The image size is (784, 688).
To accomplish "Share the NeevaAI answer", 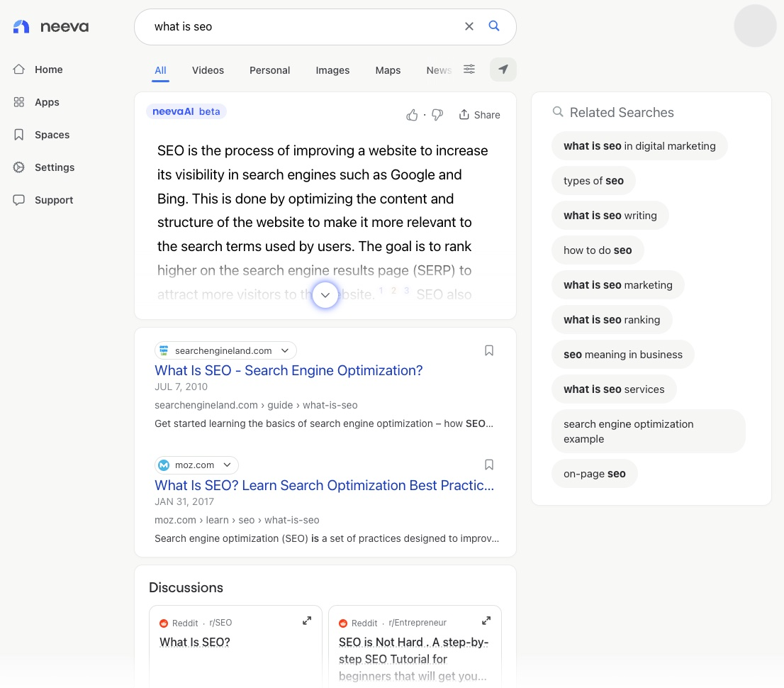I will pos(479,115).
